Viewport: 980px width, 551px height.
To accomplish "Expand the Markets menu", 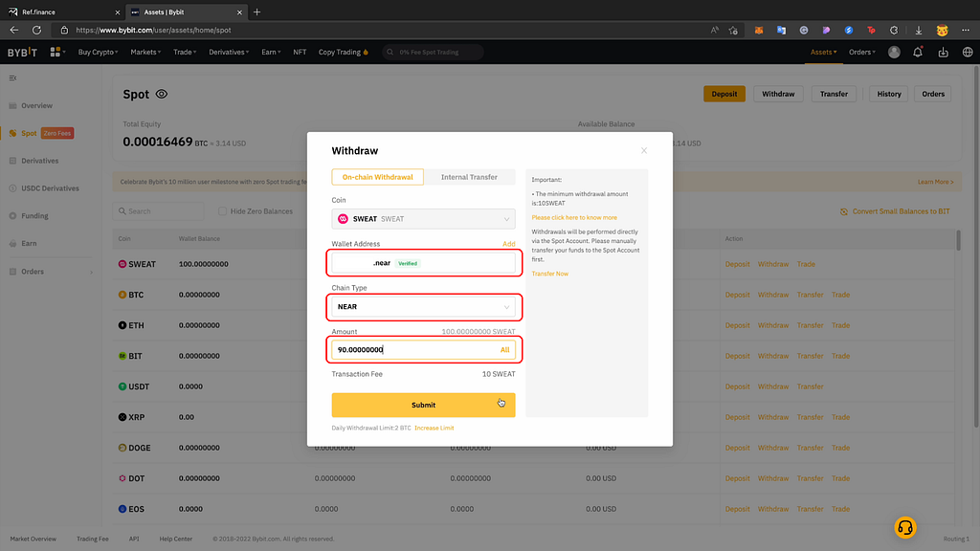I will coord(145,52).
